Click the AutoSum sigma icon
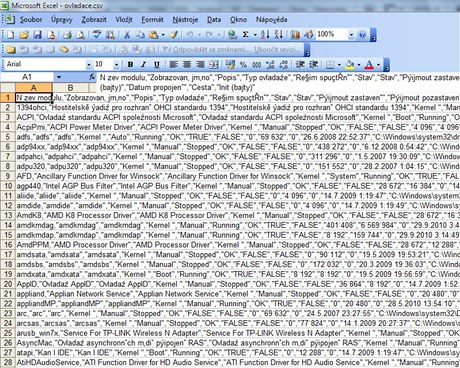 [x=246, y=35]
